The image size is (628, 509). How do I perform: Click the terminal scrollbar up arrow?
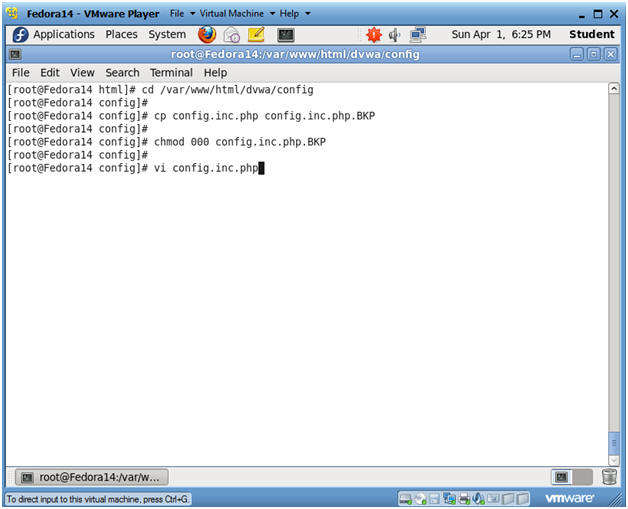(x=614, y=89)
